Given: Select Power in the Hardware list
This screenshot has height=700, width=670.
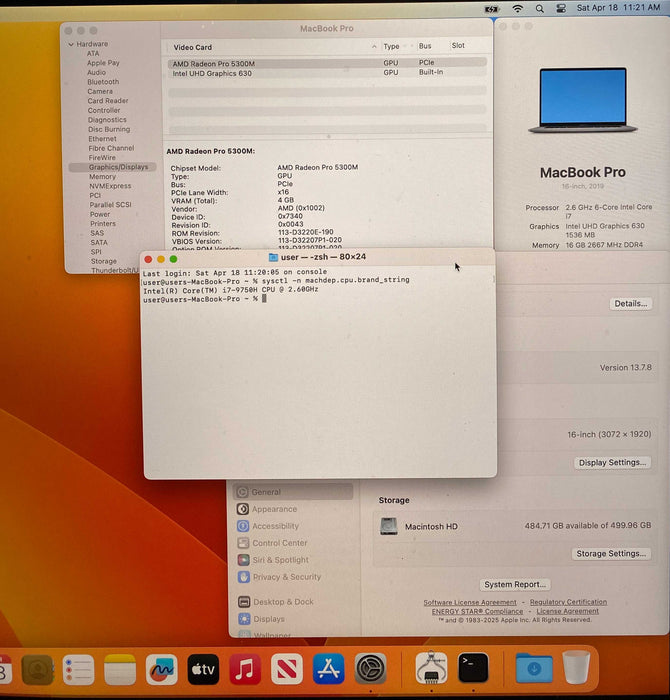Looking at the screenshot, I should tap(100, 214).
